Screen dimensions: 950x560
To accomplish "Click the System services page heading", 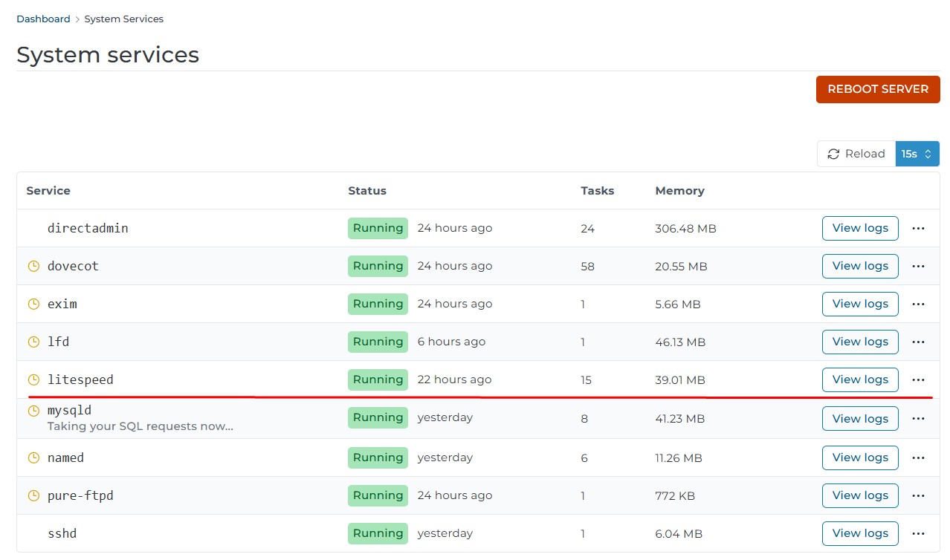I will (108, 54).
